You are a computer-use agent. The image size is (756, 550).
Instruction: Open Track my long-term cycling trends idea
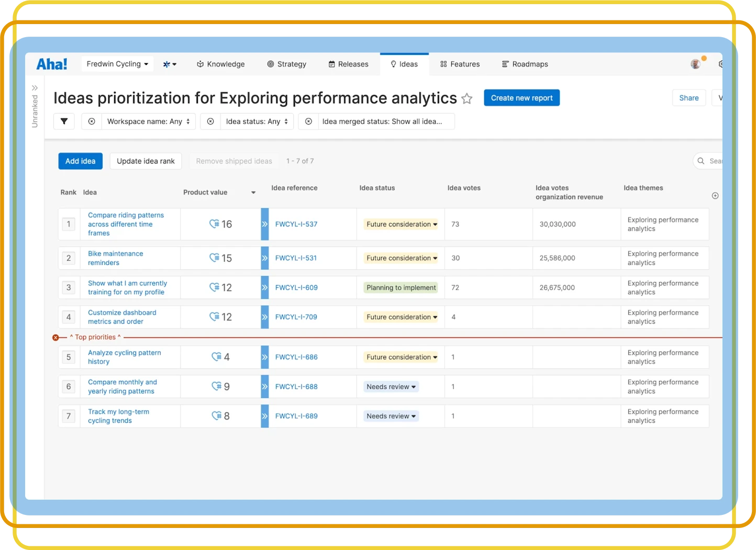118,416
